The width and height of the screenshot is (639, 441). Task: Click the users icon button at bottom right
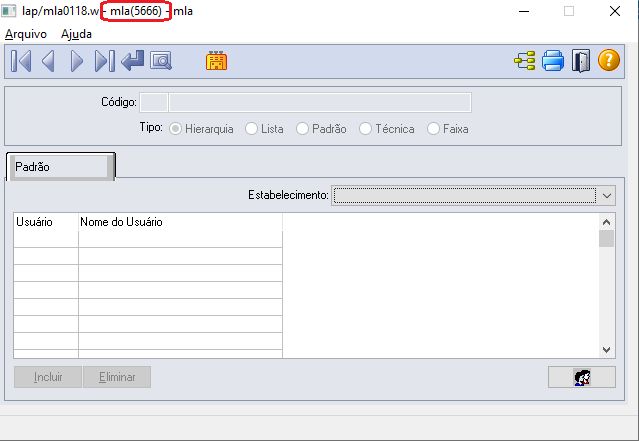[x=582, y=377]
